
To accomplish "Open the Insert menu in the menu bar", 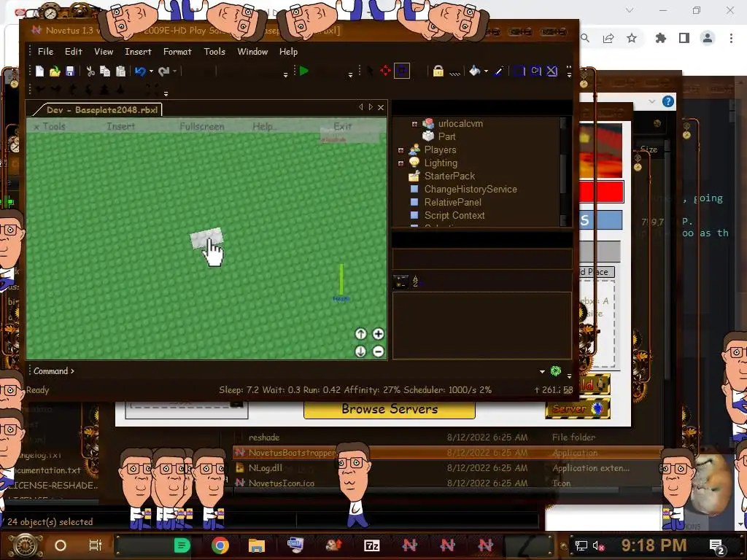I will [138, 52].
